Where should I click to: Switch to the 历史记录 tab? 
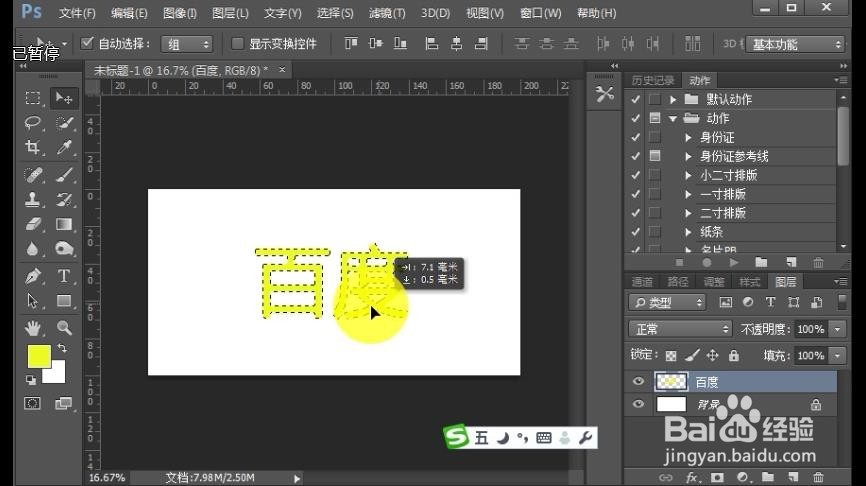[x=653, y=80]
